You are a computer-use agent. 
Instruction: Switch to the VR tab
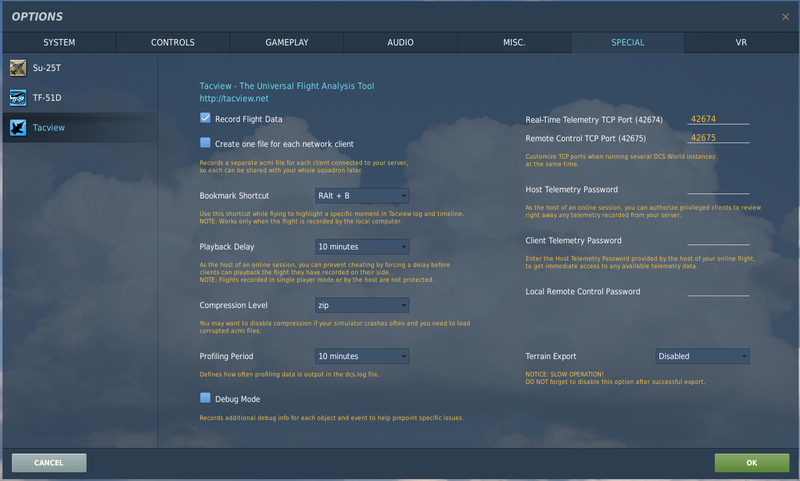(x=741, y=42)
